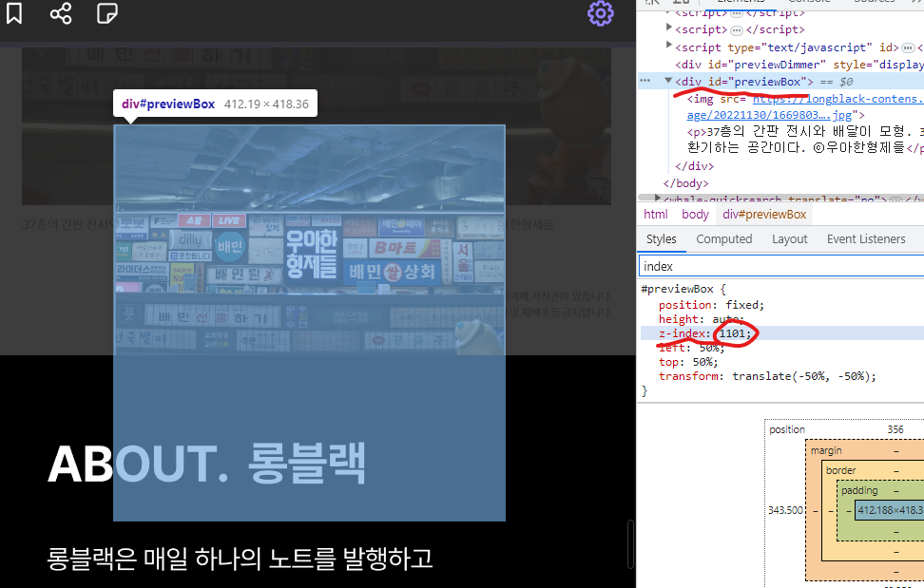Click the 343.500 left position value
Image resolution: width=924 pixels, height=588 pixels.
pyautogui.click(x=785, y=510)
